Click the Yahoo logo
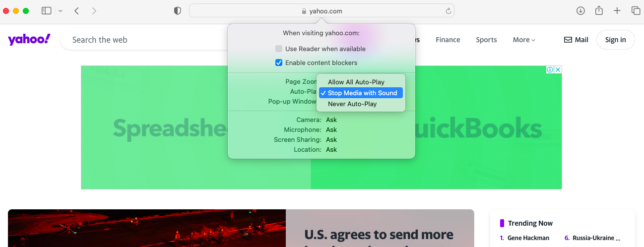The width and height of the screenshot is (644, 247). click(29, 39)
